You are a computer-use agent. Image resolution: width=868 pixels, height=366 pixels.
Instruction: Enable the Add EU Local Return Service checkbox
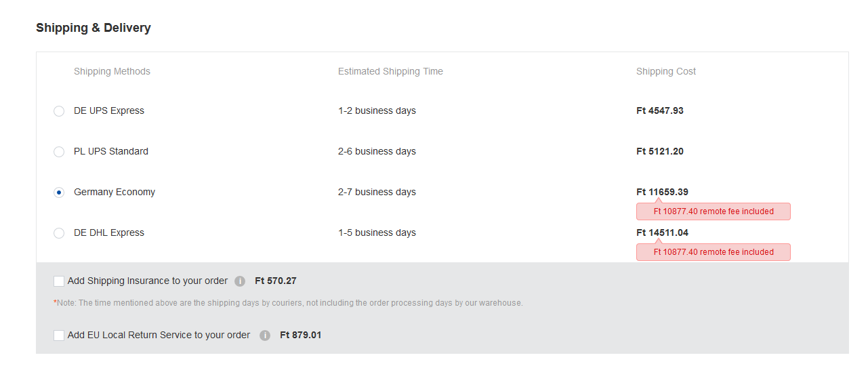pyautogui.click(x=59, y=335)
